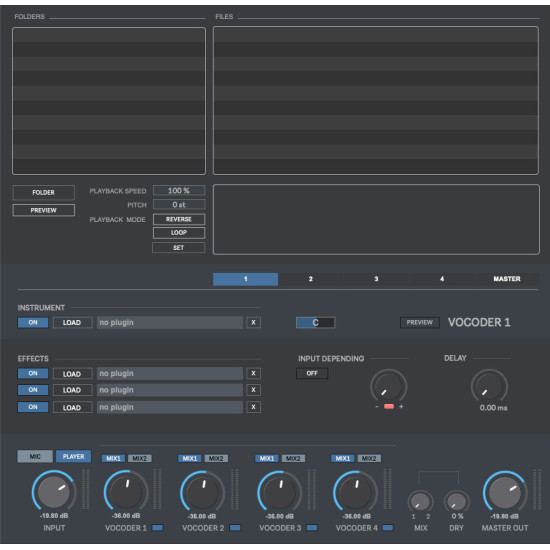Click the MIX 1/2 balance knob
Viewport: 550px width, 550px height.
coord(421,501)
